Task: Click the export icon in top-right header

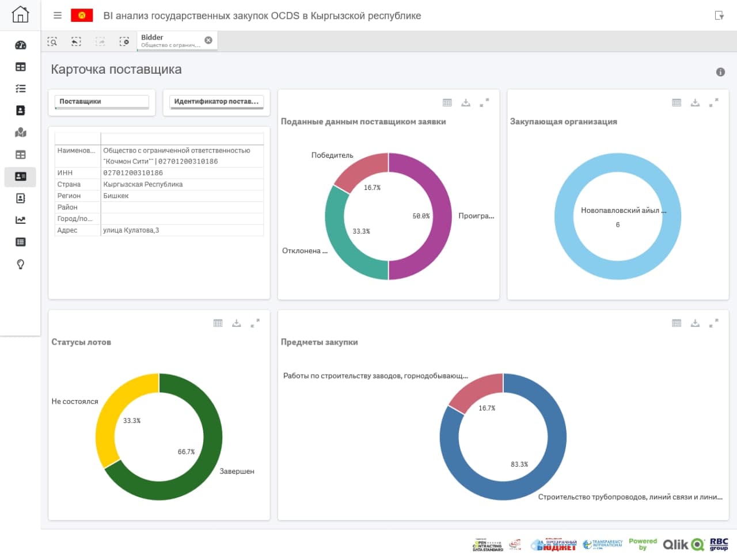Action: [719, 16]
